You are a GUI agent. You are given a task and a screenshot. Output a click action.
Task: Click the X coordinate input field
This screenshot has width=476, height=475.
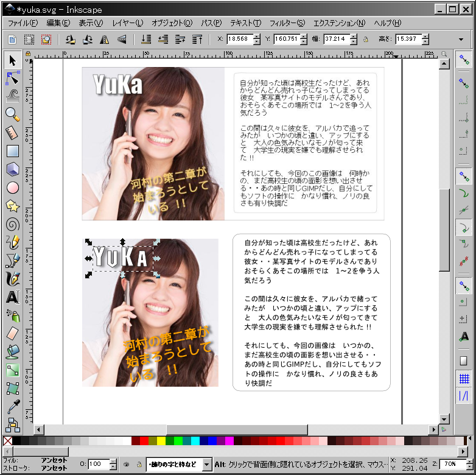[x=240, y=39]
